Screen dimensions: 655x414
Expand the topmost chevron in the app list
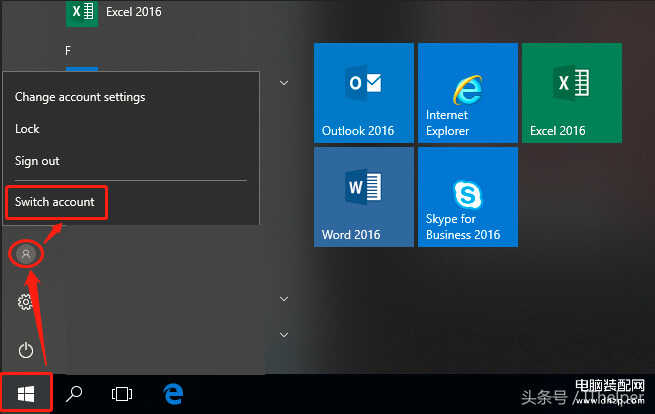pos(284,83)
